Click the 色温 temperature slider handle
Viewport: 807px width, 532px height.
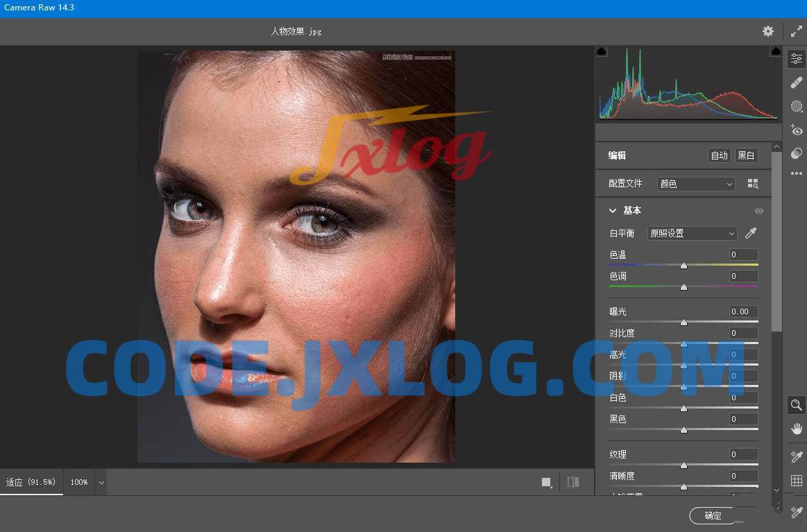pos(683,265)
